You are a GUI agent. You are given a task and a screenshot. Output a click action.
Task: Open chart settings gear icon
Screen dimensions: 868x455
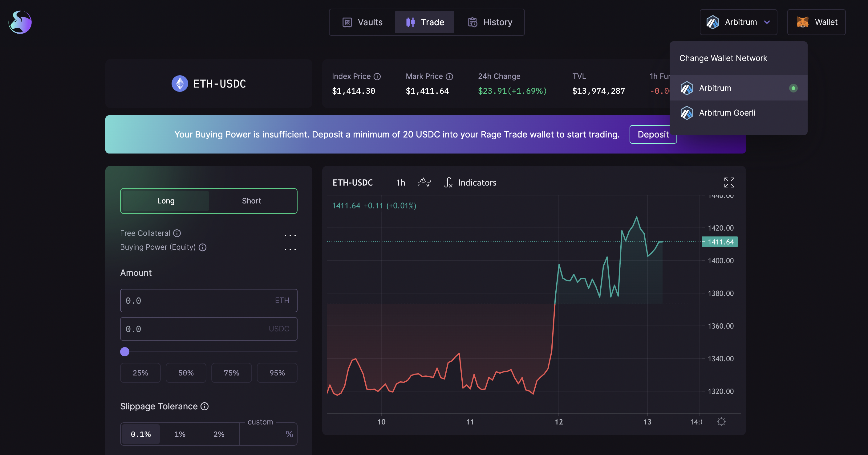[721, 422]
